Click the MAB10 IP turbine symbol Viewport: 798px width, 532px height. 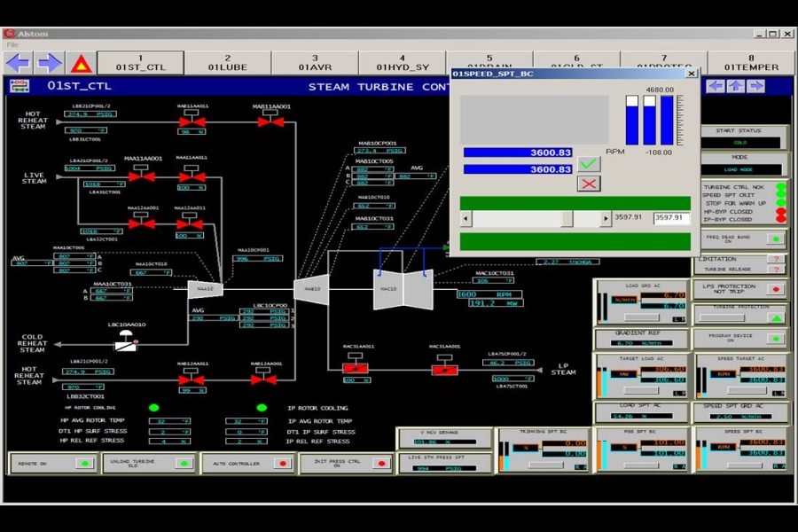311,289
